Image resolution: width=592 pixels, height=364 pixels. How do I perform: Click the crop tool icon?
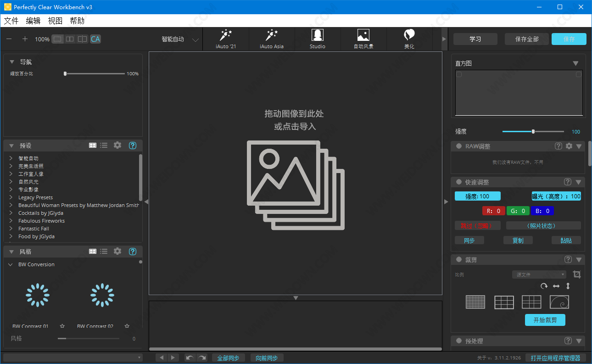coord(577,274)
